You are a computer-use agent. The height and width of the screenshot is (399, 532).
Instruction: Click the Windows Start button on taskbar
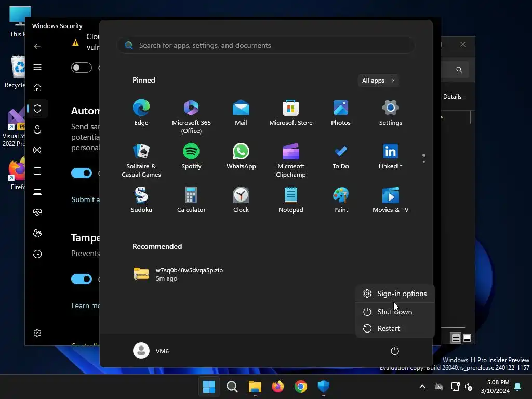(x=209, y=387)
